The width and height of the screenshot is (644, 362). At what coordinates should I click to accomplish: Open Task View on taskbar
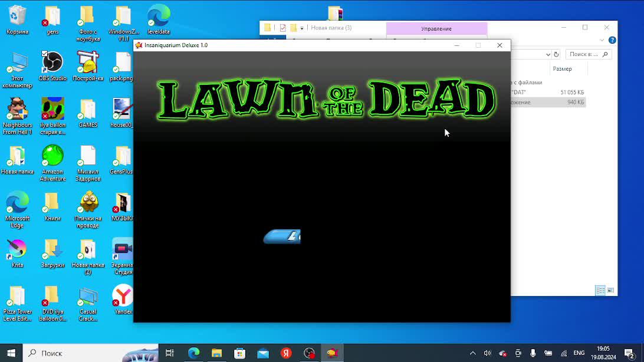170,353
